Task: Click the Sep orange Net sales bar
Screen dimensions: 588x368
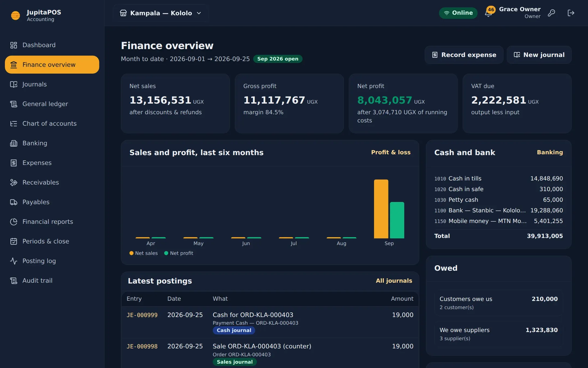Action: (381, 209)
